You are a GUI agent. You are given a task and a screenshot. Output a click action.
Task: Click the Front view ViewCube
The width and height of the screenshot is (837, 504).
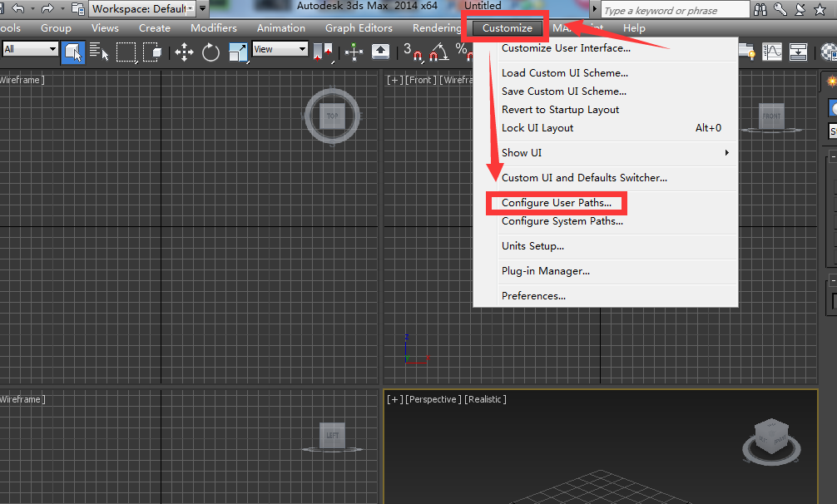771,116
